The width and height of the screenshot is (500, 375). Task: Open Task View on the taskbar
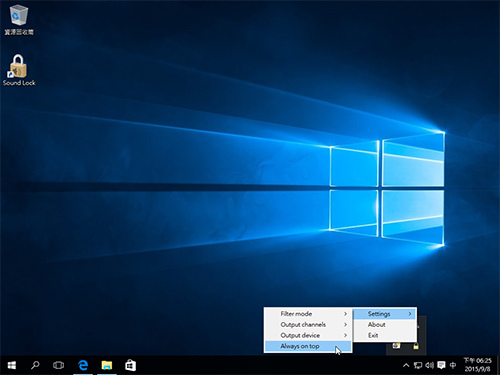coord(58,365)
